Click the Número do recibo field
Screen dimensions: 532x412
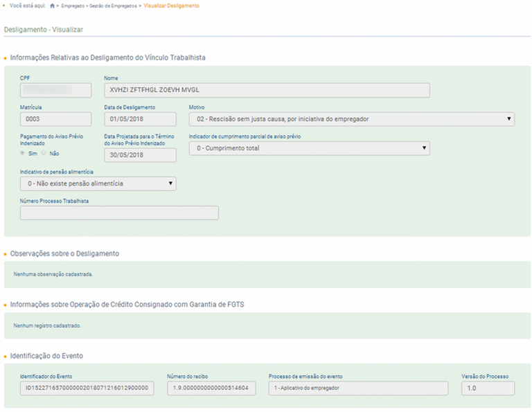point(213,388)
